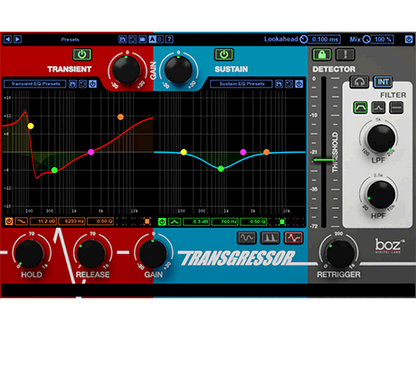Show the waveform display view
The height and width of the screenshot is (376, 416).
click(247, 238)
